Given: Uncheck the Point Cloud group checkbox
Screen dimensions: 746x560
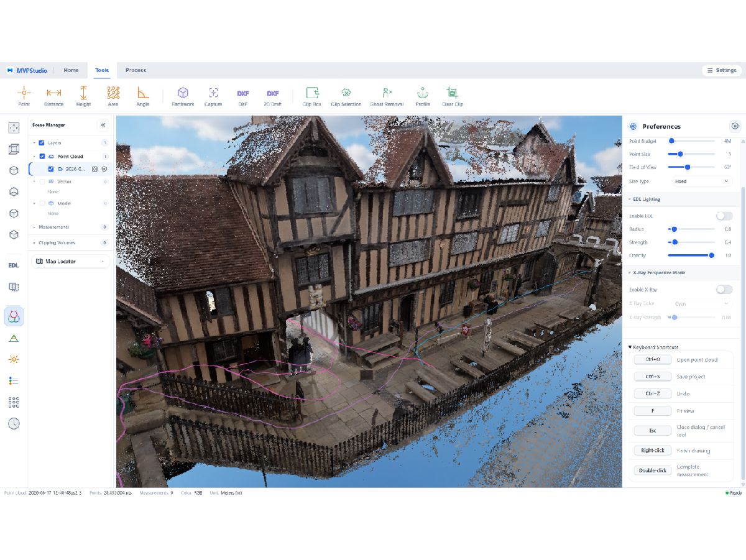Looking at the screenshot, I should [42, 157].
